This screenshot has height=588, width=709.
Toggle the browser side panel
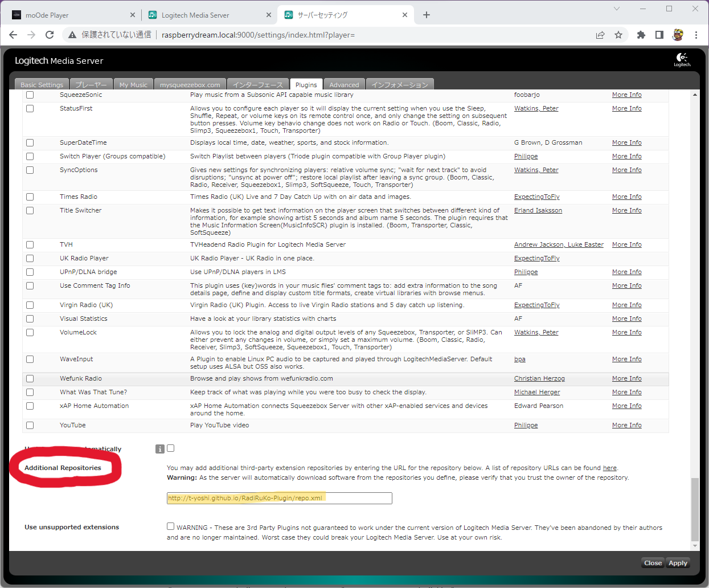click(x=659, y=35)
